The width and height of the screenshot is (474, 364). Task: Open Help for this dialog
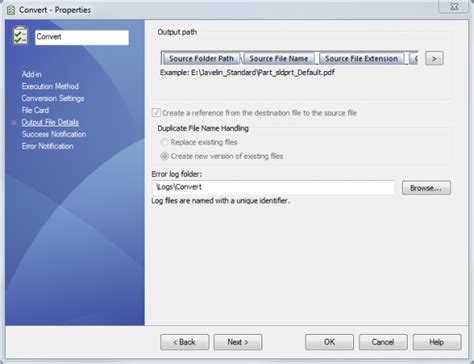(437, 342)
